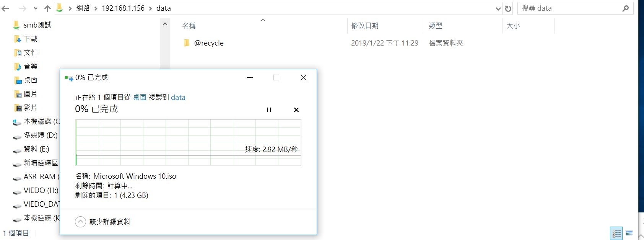Open data destination link in copy dialog

tap(178, 97)
